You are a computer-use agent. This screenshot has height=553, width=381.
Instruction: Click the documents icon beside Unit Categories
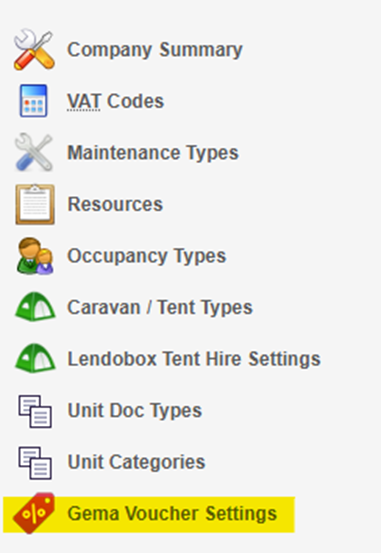35,462
